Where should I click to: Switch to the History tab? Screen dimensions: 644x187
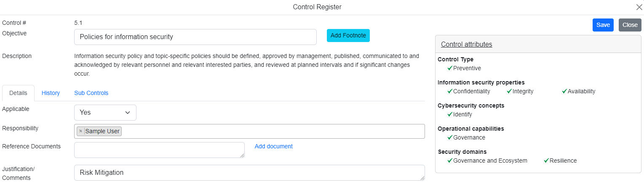pos(51,93)
